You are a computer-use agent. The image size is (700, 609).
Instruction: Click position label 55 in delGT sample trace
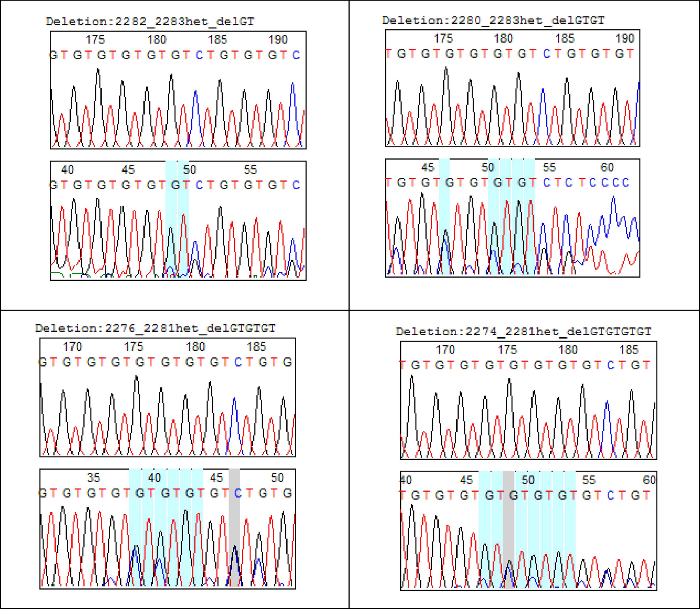(x=250, y=170)
